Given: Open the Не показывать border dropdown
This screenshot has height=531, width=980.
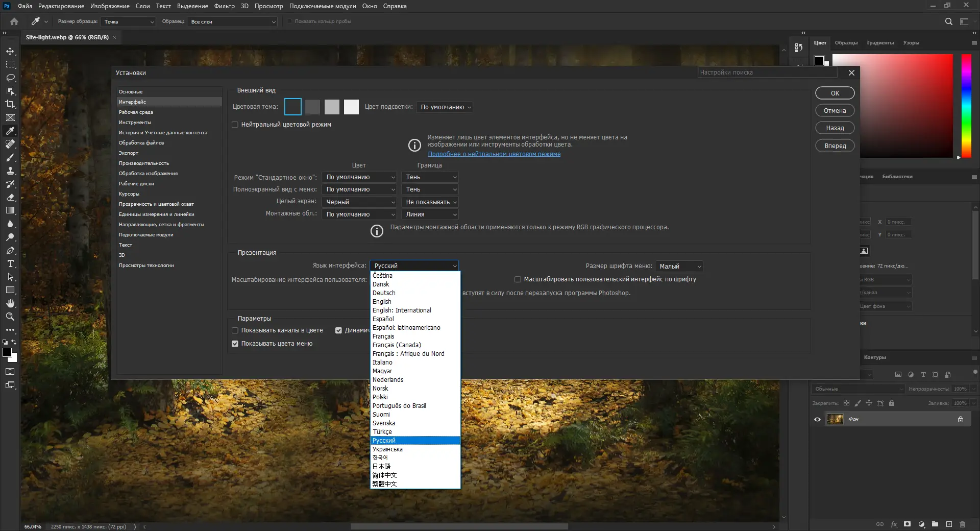Looking at the screenshot, I should coord(430,202).
